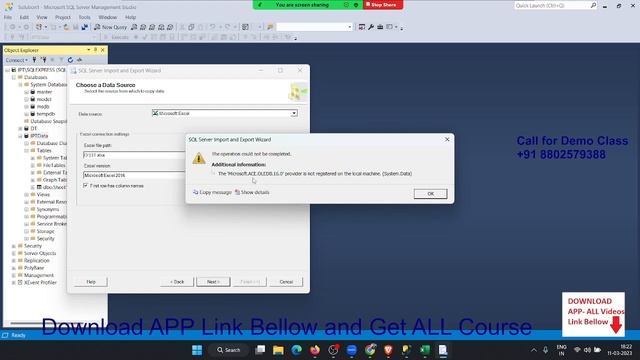Open the File menu
The height and width of the screenshot is (360, 640).
8,17
